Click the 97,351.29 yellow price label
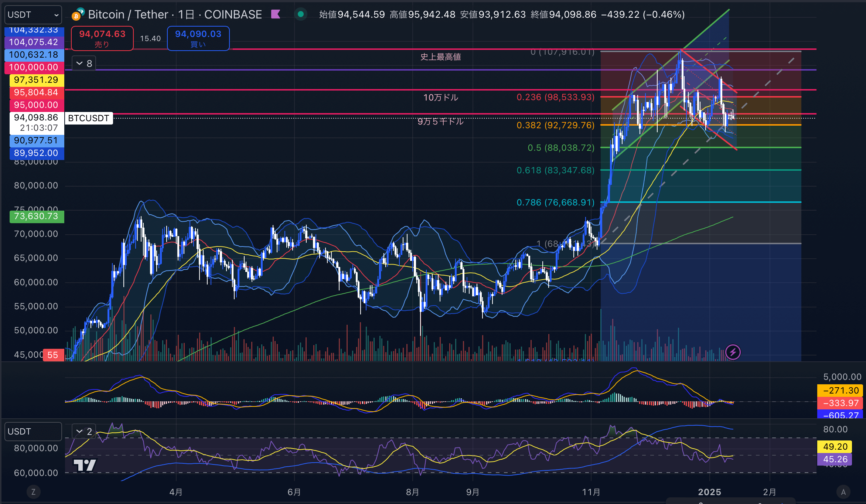This screenshot has width=866, height=504. [36, 80]
